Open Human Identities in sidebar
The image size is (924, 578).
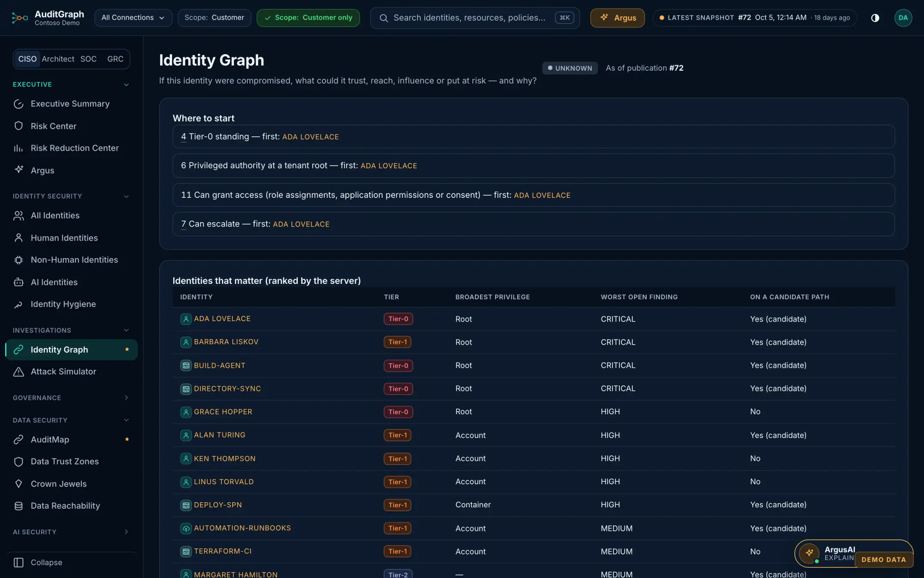71,238
